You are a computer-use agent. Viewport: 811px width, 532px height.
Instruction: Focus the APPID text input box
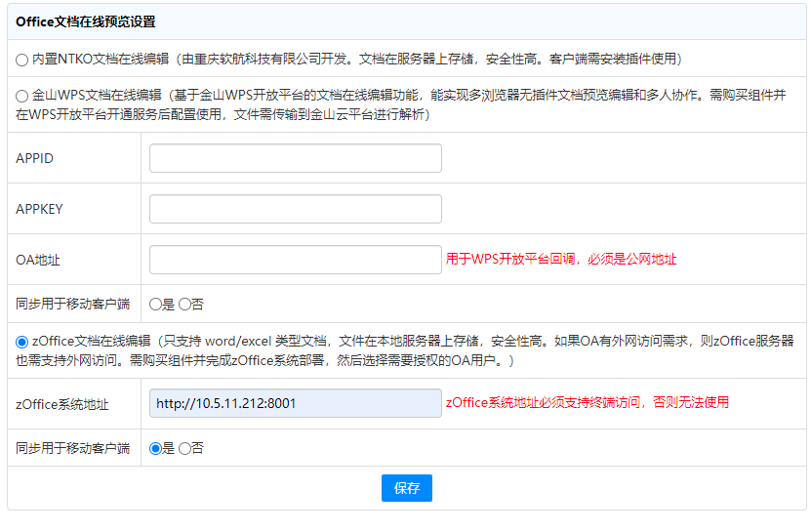(x=295, y=158)
